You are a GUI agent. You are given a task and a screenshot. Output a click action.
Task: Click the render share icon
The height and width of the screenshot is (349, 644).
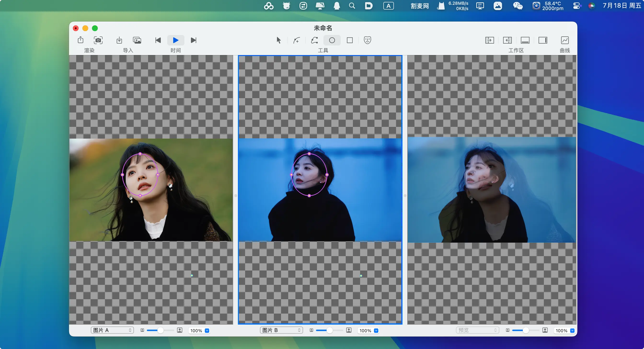click(80, 40)
